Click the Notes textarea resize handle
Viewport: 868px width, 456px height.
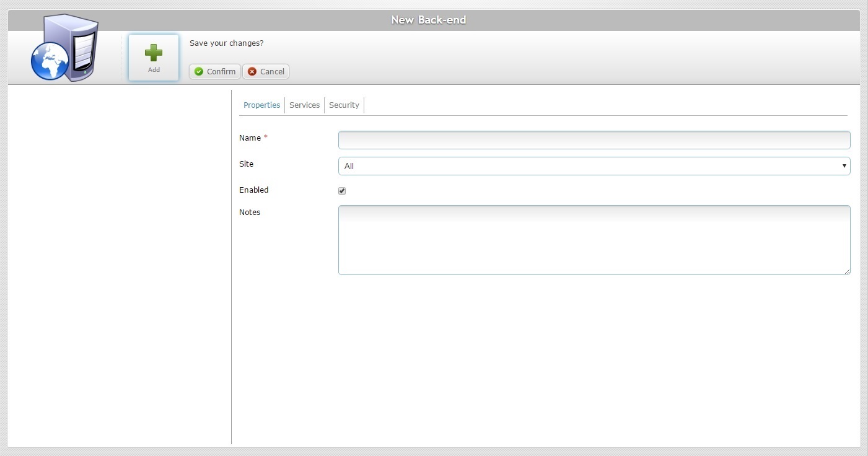846,271
